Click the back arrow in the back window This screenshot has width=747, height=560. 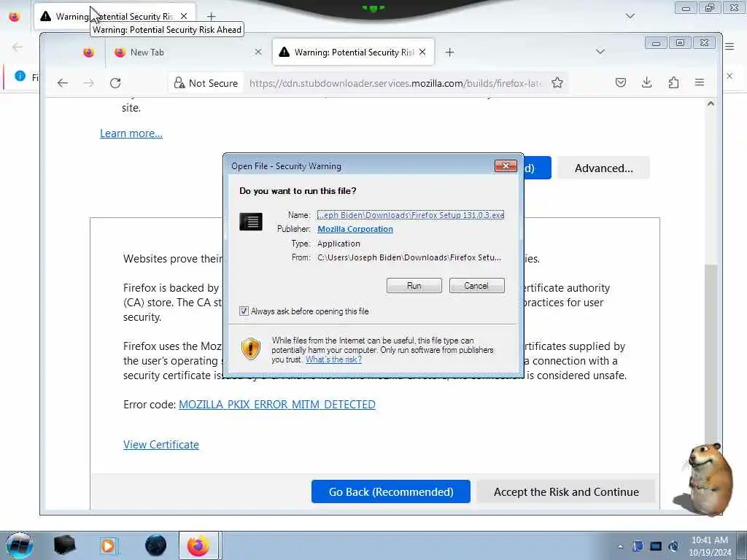(x=18, y=47)
